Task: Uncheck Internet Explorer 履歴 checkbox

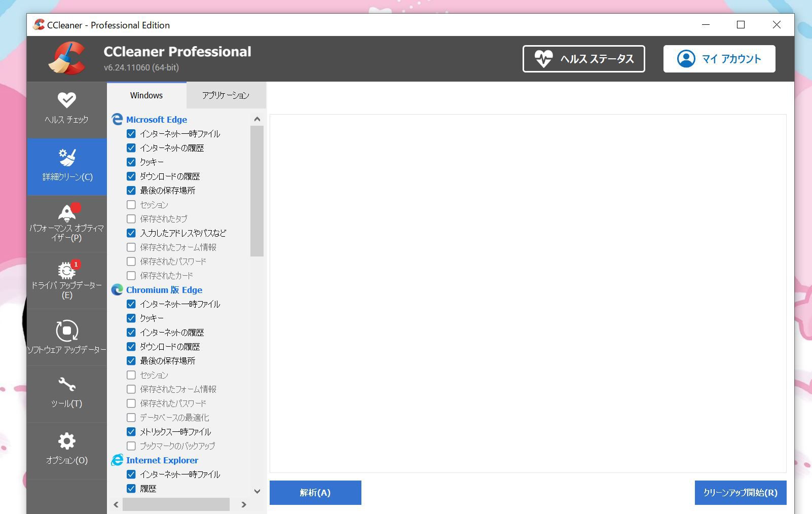Action: click(131, 489)
